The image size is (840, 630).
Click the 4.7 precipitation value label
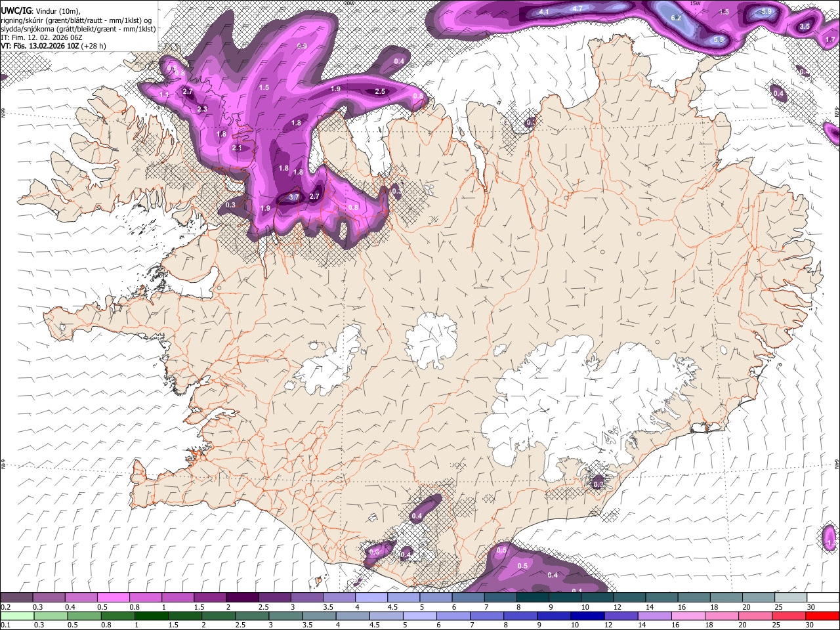pos(577,9)
